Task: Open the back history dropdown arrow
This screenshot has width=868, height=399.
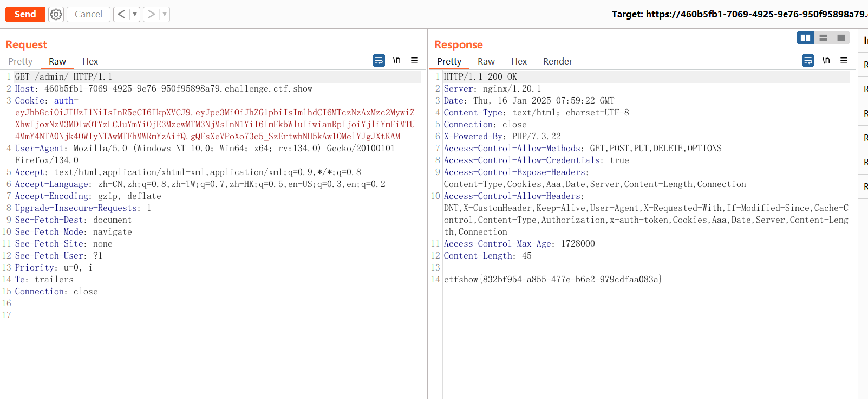Action: tap(135, 14)
